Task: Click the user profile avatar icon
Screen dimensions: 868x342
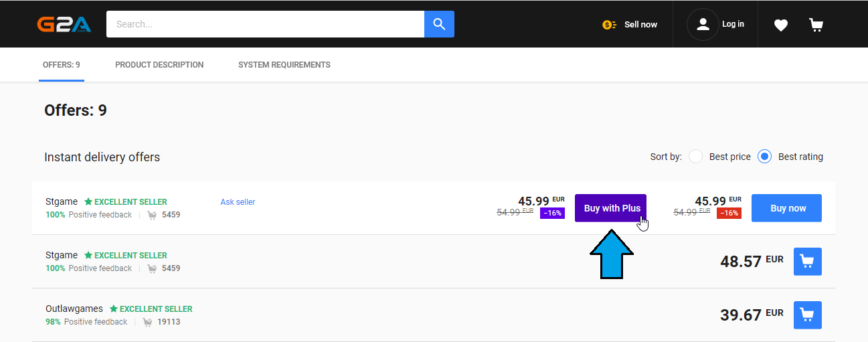Action: point(703,24)
